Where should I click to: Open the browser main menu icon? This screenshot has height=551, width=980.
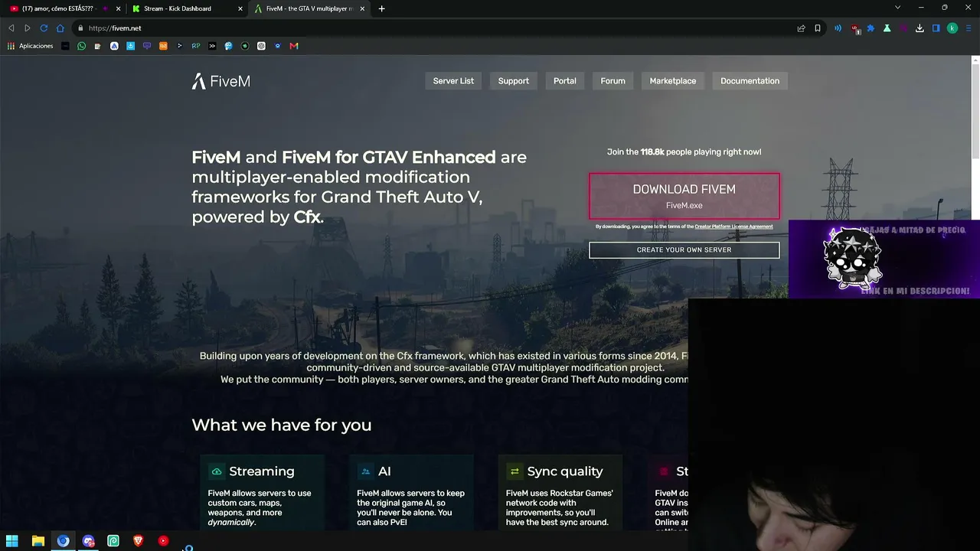pyautogui.click(x=969, y=28)
